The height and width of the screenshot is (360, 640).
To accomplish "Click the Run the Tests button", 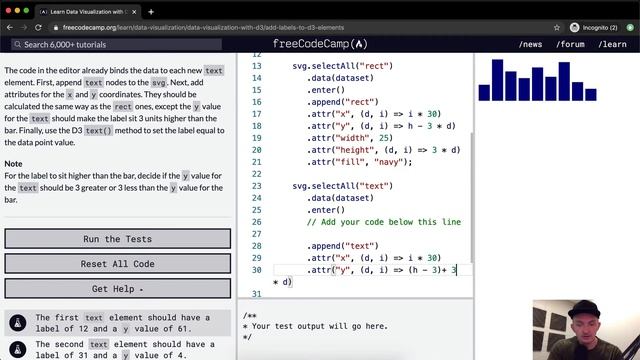I will (118, 239).
